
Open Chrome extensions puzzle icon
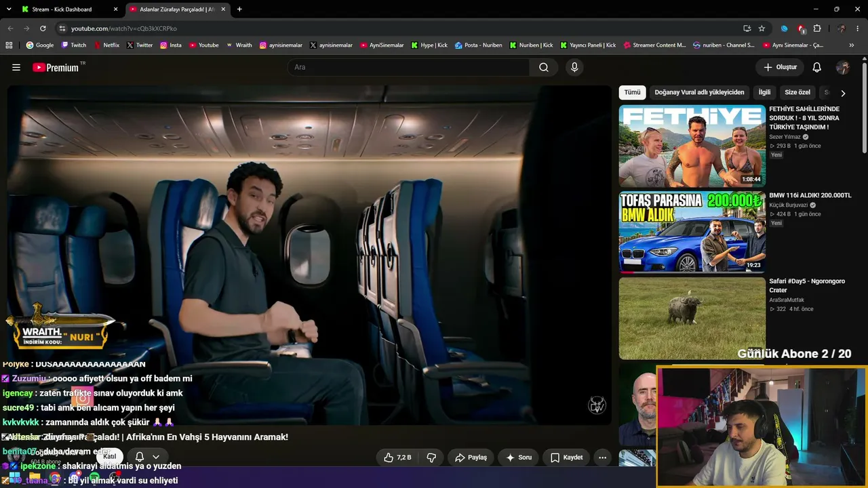click(817, 28)
